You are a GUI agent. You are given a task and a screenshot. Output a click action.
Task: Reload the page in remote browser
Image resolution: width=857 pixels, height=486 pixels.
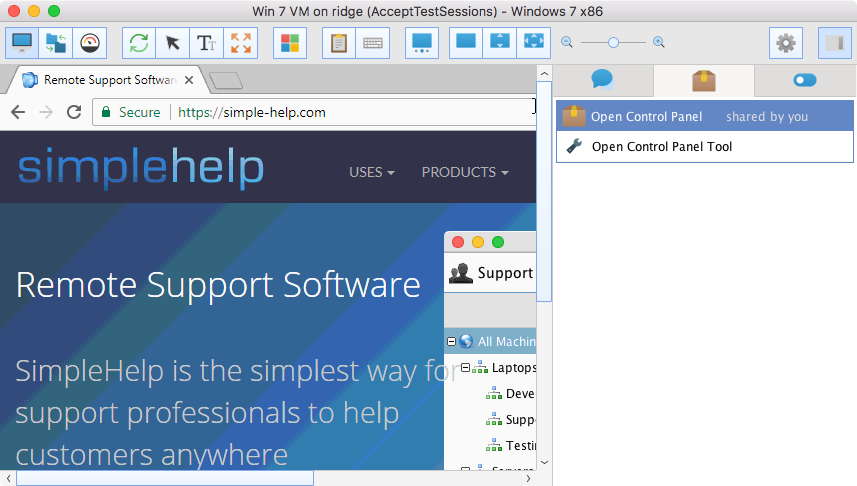(74, 113)
